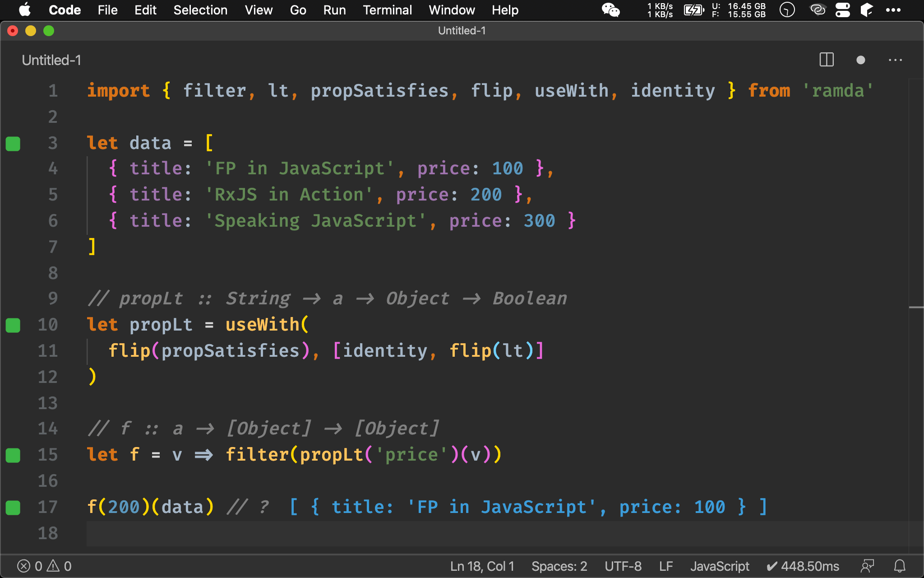
Task: Open Problems via errors and warnings count
Action: 44,566
